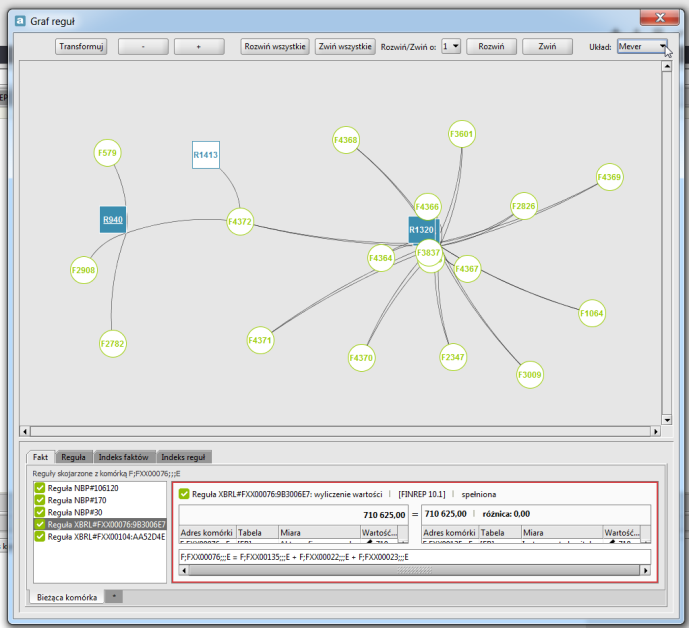Toggle checkbox for Reguła XBRL#FXX00104:AA52D4E
This screenshot has height=628, width=689.
(x=40, y=537)
